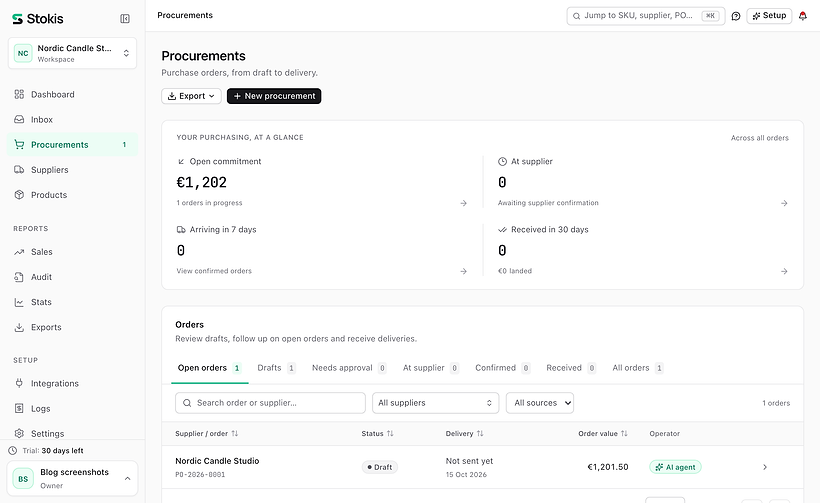The image size is (820, 503).
Task: Click the Integrations plug icon
Action: 19,384
